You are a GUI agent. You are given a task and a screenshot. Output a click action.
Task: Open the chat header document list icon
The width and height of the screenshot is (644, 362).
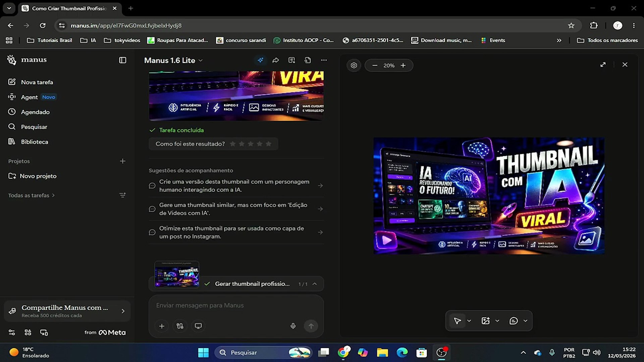[292, 60]
